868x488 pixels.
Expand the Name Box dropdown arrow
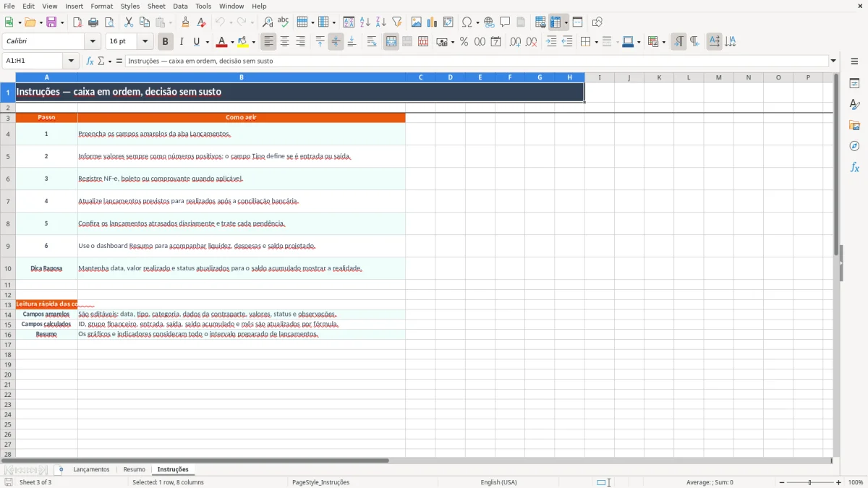tap(71, 61)
